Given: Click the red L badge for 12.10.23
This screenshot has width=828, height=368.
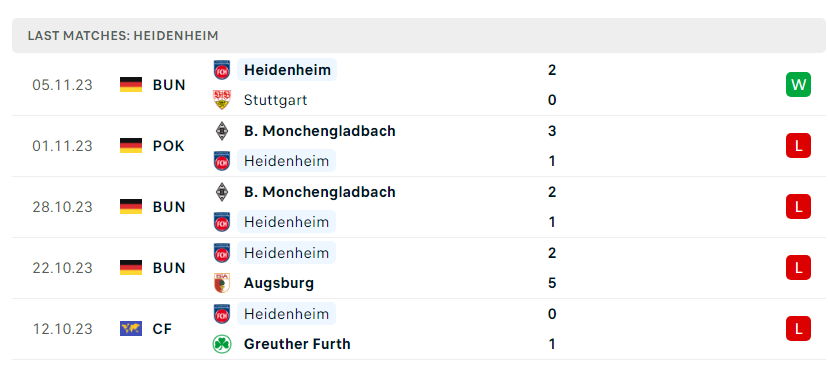Looking at the screenshot, I should (x=798, y=329).
